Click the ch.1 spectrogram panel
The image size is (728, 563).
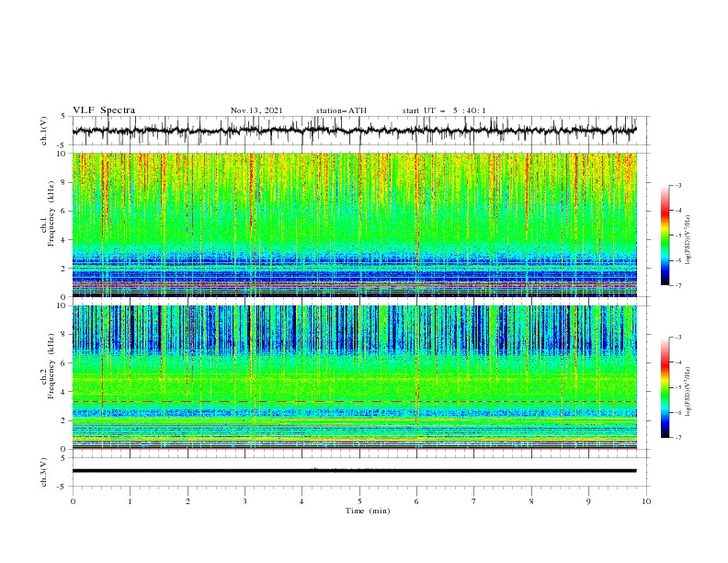coord(355,224)
